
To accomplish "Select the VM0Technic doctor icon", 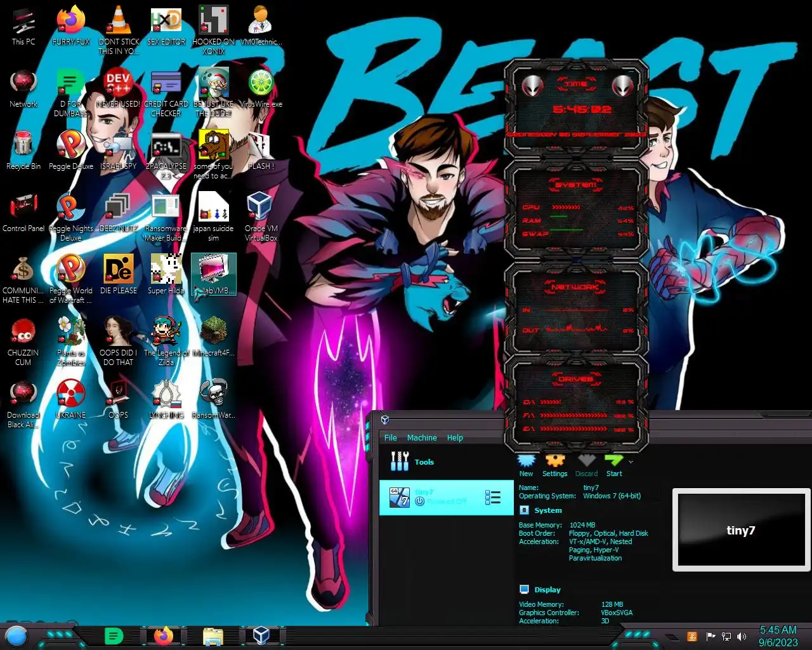I will click(261, 27).
